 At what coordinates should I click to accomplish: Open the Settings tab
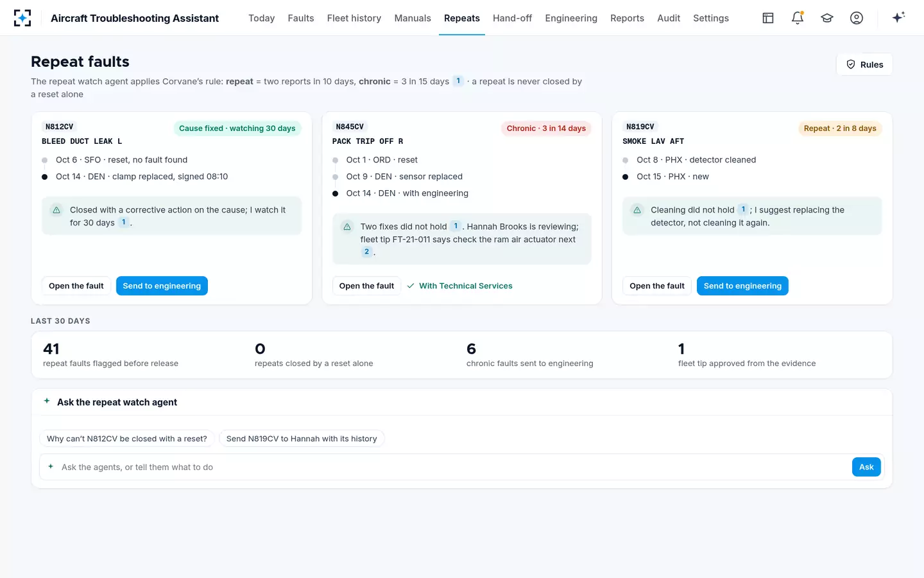pyautogui.click(x=711, y=18)
